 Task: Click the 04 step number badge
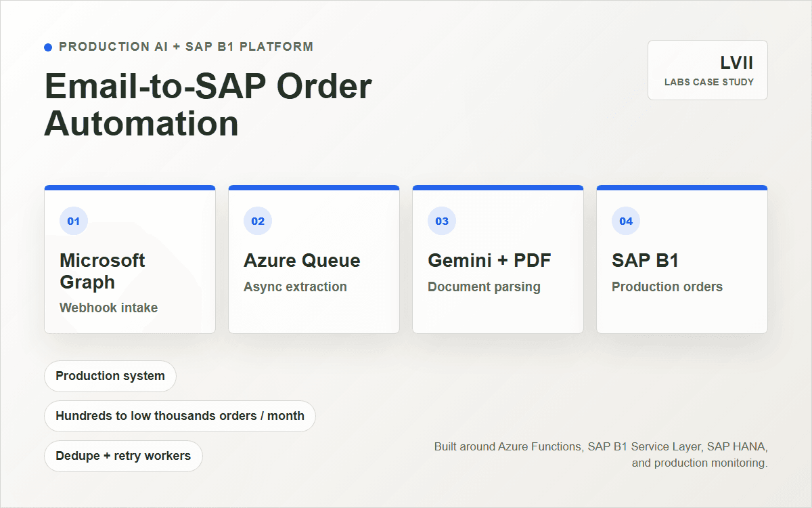626,221
